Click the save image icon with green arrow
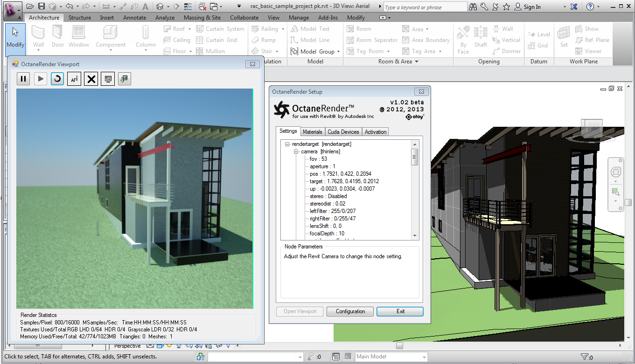 (x=124, y=79)
